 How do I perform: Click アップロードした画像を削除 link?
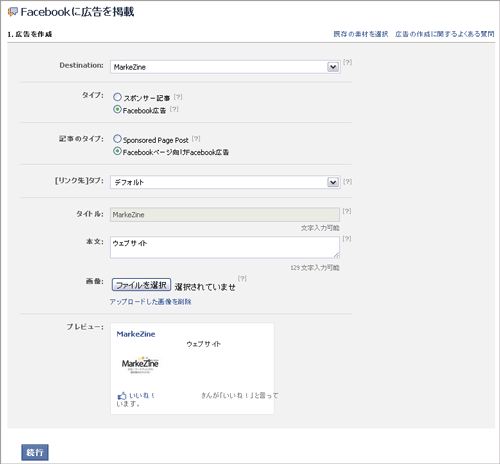pyautogui.click(x=150, y=302)
